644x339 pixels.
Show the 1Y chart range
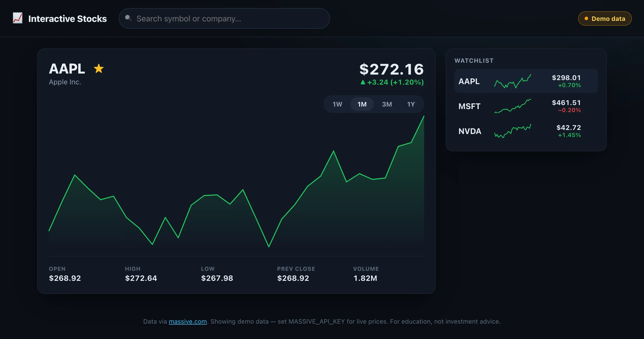[x=411, y=104]
